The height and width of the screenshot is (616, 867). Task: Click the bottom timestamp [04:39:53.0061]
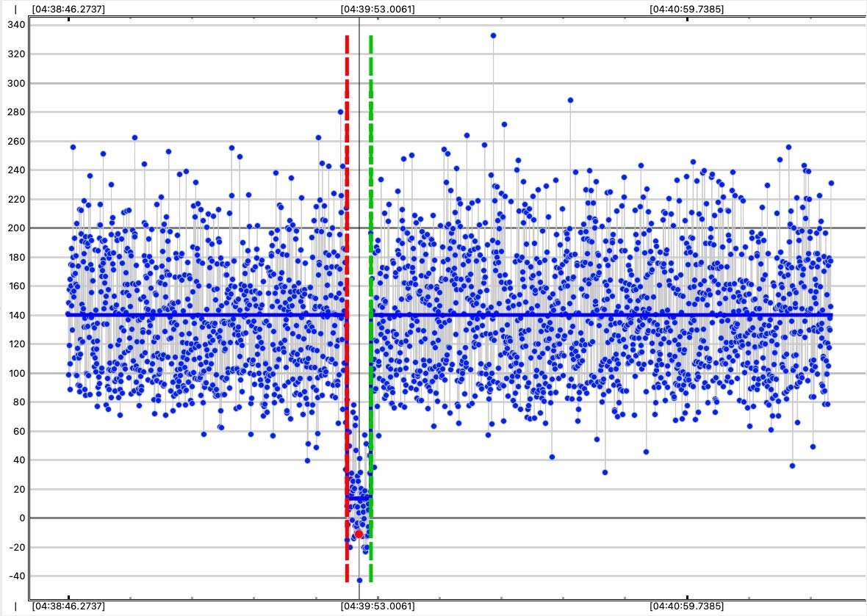tap(377, 606)
